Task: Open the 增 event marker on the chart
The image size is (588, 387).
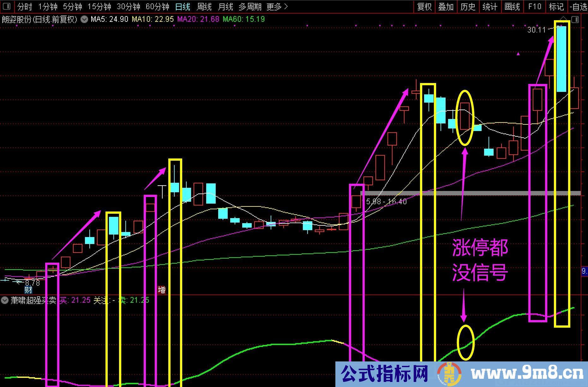Action: (162, 289)
